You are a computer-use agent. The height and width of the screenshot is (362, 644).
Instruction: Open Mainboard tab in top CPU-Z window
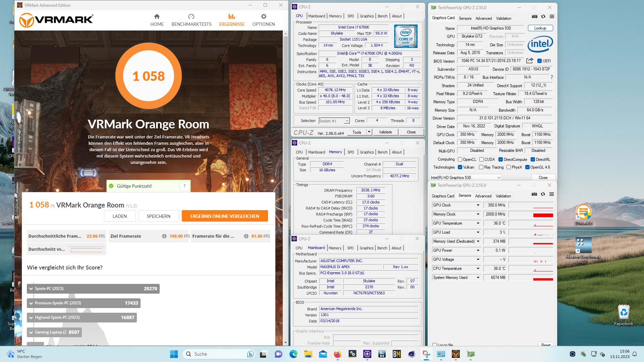click(x=317, y=16)
